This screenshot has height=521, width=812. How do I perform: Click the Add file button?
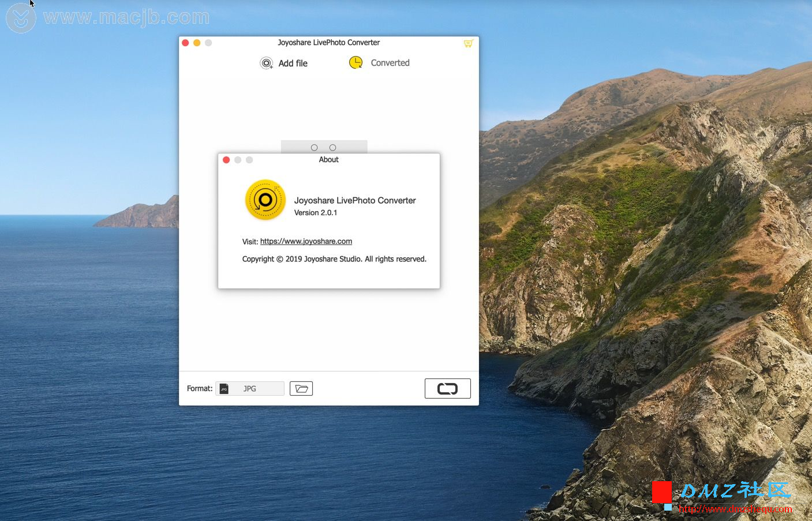(x=283, y=63)
